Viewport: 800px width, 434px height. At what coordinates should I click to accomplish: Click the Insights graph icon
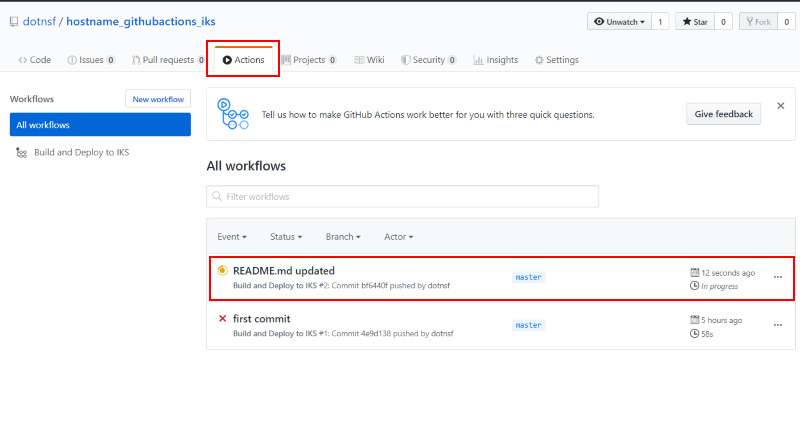click(x=478, y=60)
